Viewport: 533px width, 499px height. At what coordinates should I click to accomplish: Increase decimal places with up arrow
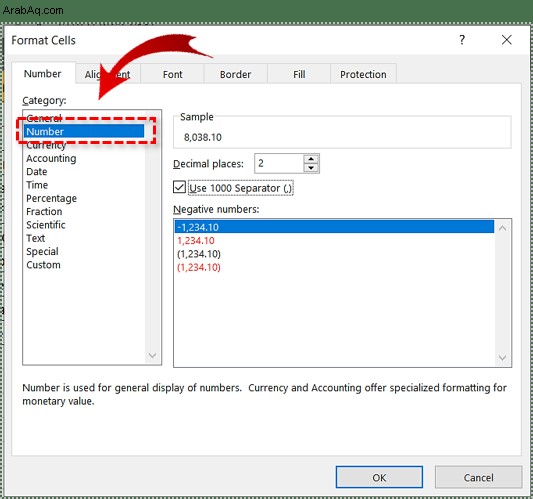(311, 159)
